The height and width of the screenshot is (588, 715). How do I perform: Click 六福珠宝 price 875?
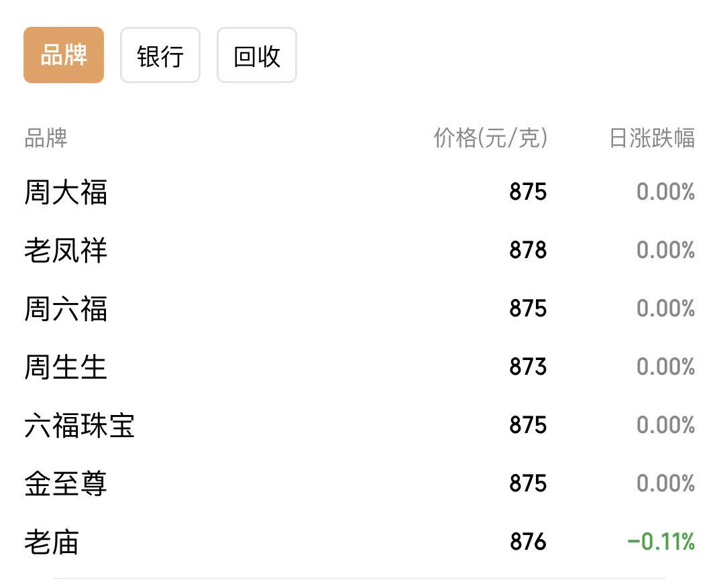click(528, 425)
